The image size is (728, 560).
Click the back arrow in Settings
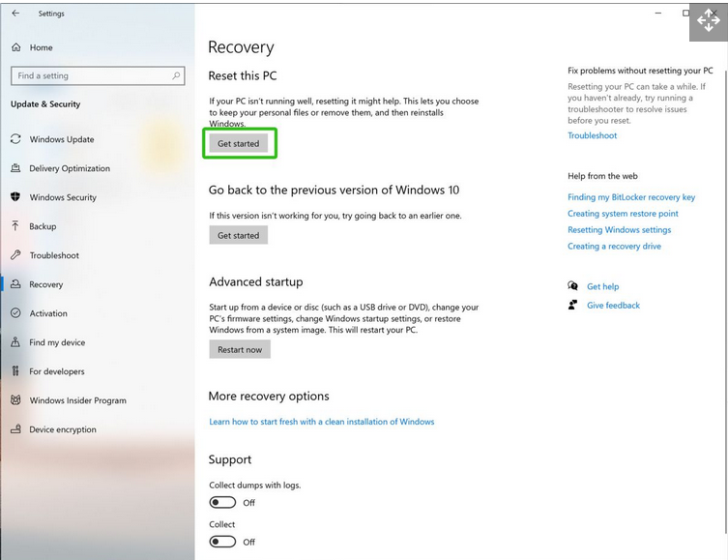[x=15, y=13]
